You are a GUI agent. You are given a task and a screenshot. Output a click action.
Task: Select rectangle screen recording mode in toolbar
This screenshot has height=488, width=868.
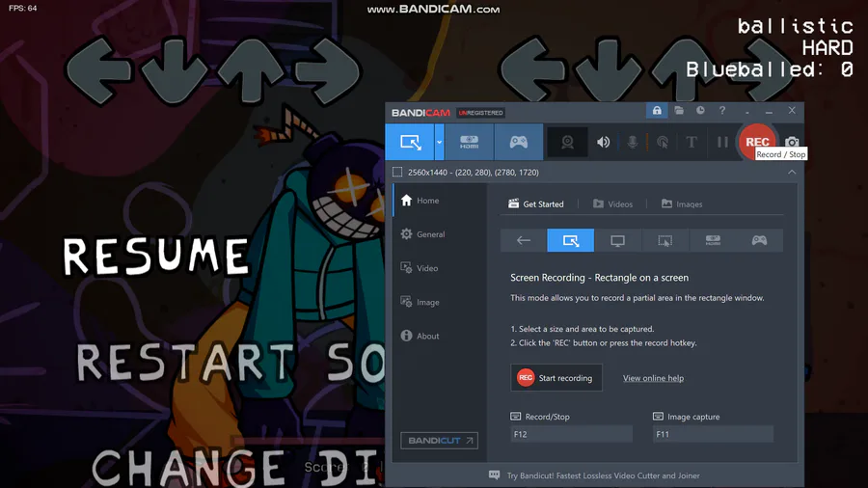[410, 142]
